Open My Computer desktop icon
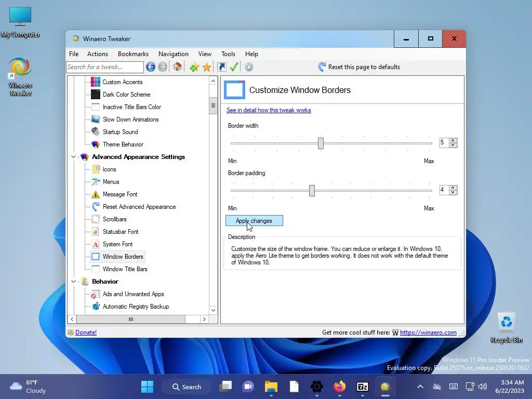The width and height of the screenshot is (532, 399). (x=20, y=22)
